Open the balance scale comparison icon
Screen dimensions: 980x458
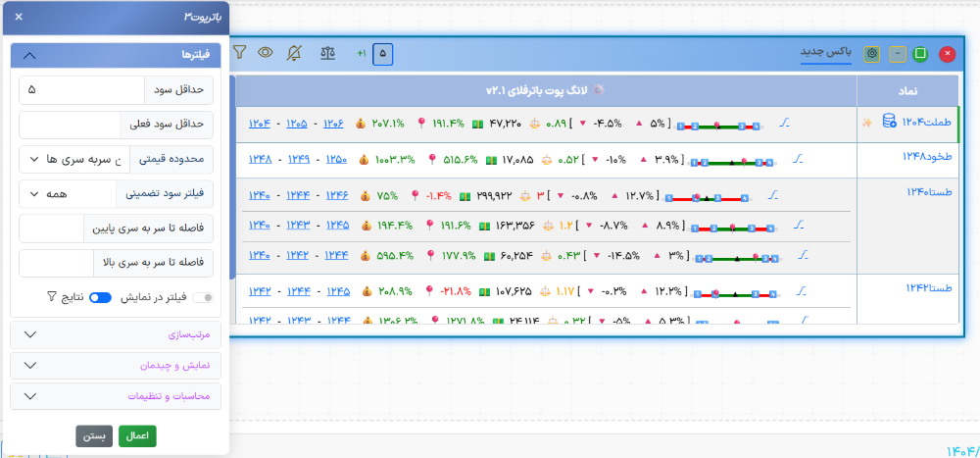pyautogui.click(x=328, y=52)
